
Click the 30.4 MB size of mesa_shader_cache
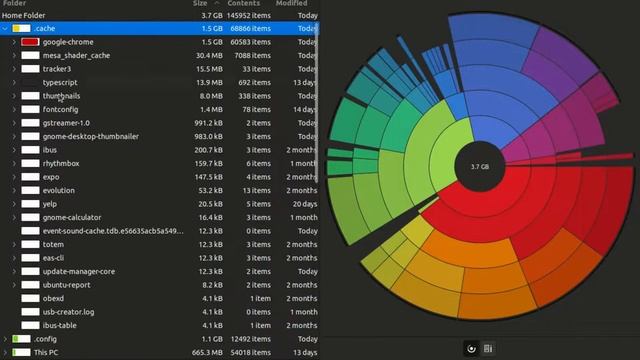pyautogui.click(x=209, y=56)
